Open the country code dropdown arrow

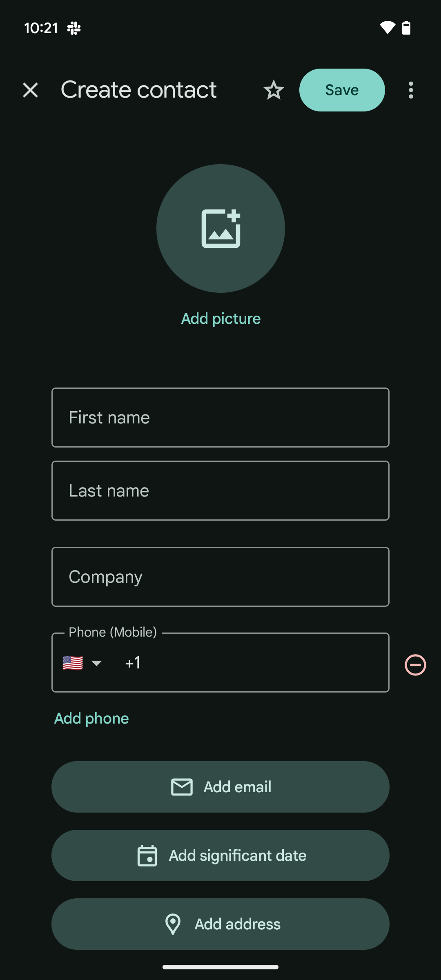(x=97, y=663)
